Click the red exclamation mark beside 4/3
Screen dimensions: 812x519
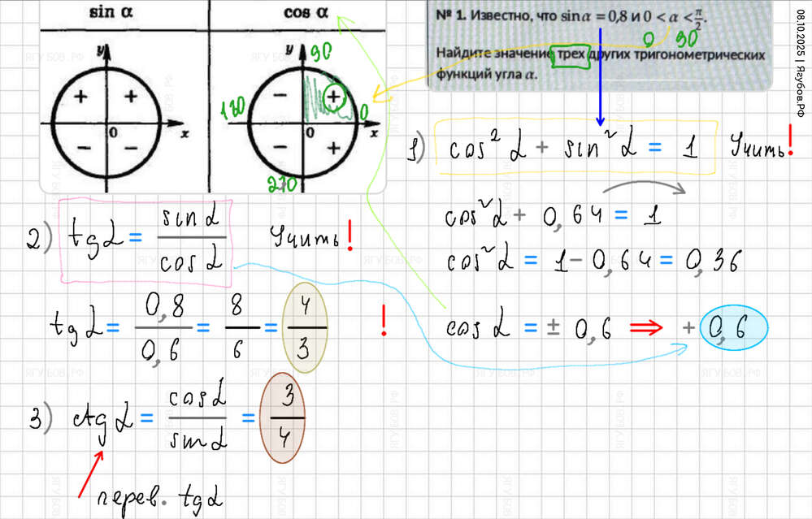pos(383,322)
